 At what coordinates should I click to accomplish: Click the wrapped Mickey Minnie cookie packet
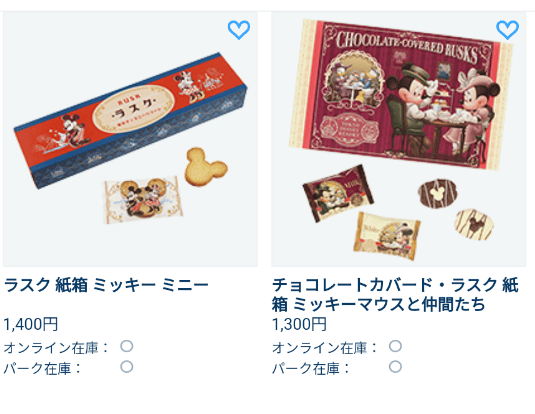coord(143,200)
